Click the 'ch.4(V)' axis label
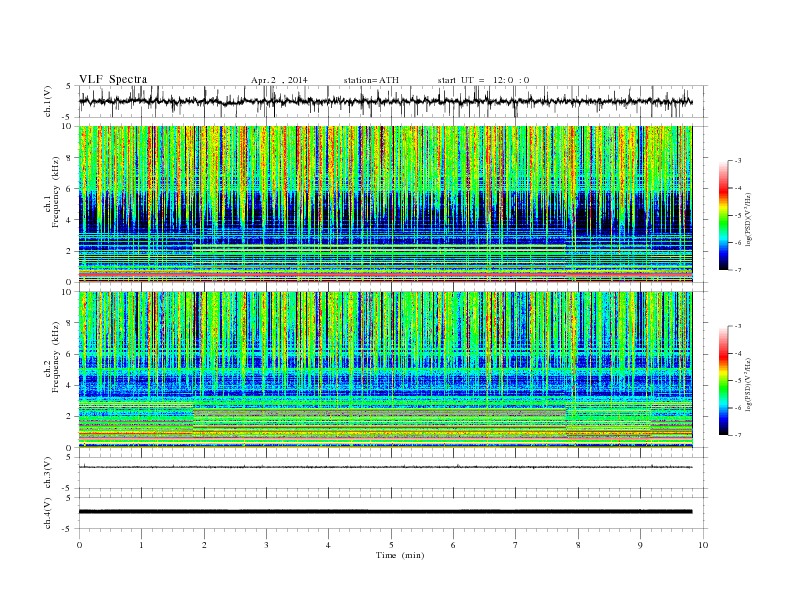The height and width of the screenshot is (612, 792). (x=48, y=513)
